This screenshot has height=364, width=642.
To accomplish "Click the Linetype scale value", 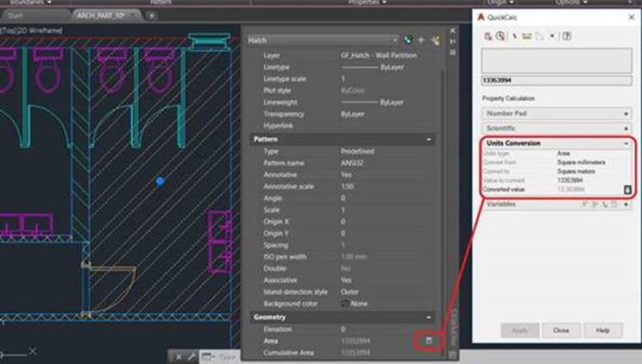I will [x=343, y=78].
